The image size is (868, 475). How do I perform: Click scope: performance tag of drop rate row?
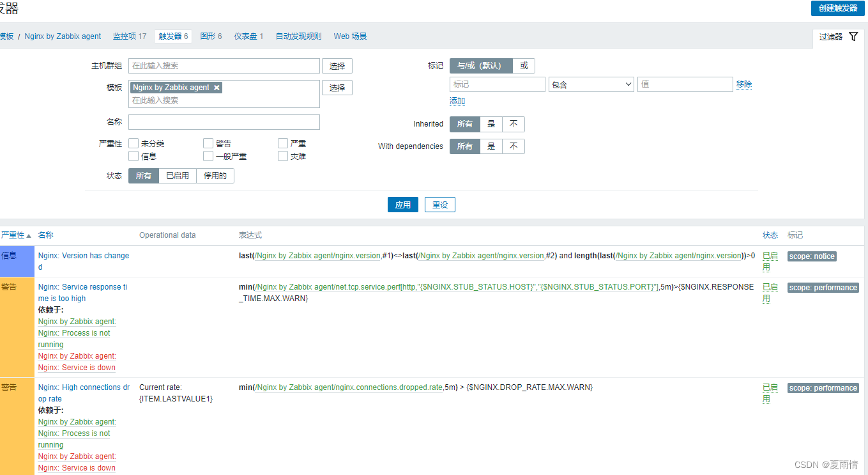(x=823, y=388)
